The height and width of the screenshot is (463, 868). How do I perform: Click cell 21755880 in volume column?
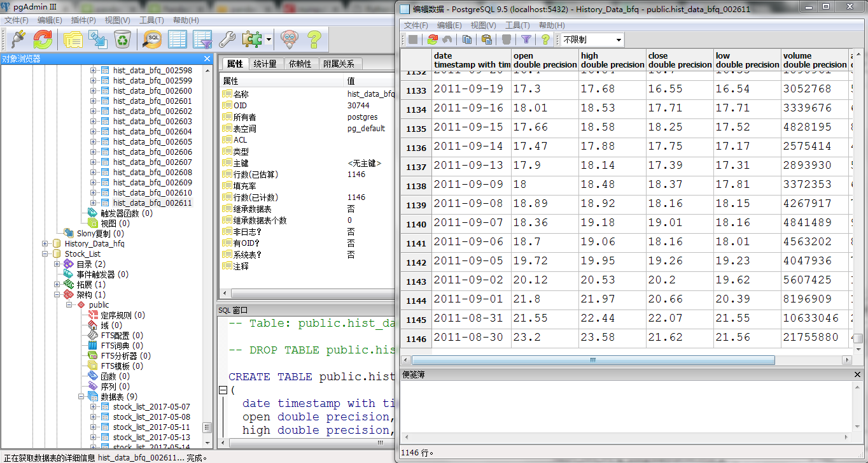click(815, 338)
